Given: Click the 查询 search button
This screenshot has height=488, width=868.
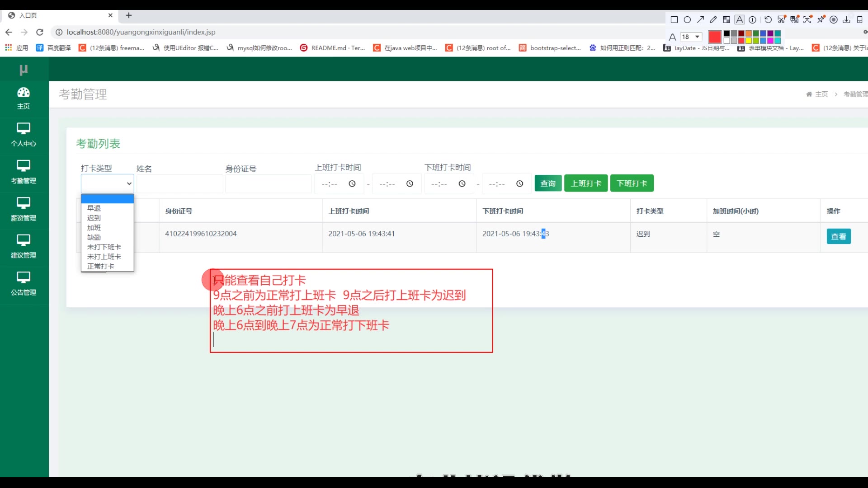Looking at the screenshot, I should [x=548, y=183].
